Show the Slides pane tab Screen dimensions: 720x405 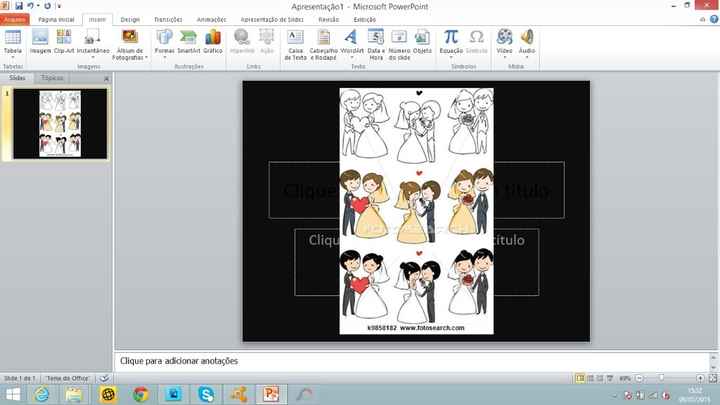17,78
